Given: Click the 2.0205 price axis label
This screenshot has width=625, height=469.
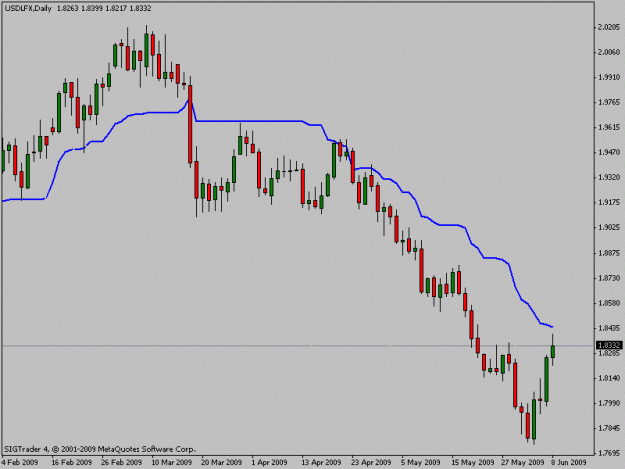Looking at the screenshot, I should [609, 27].
